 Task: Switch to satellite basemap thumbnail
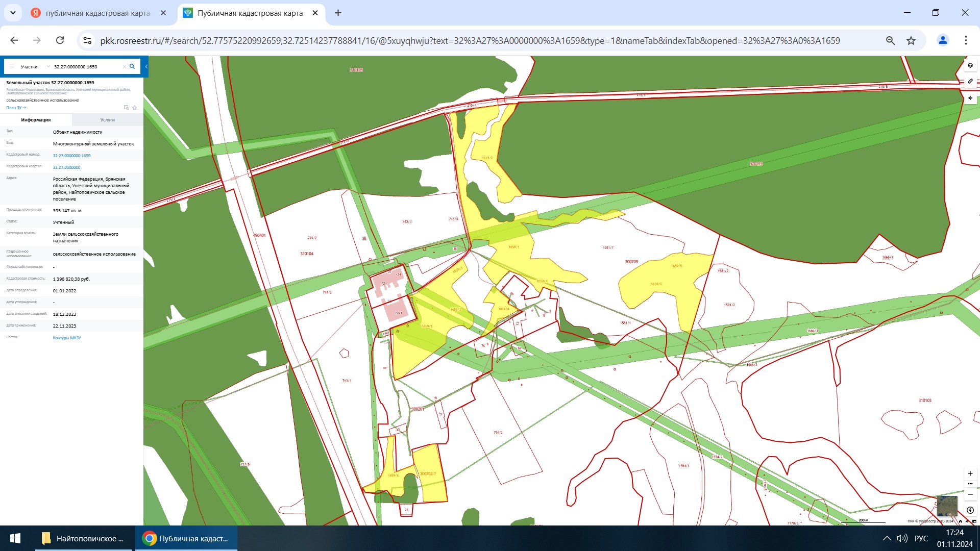coord(947,506)
